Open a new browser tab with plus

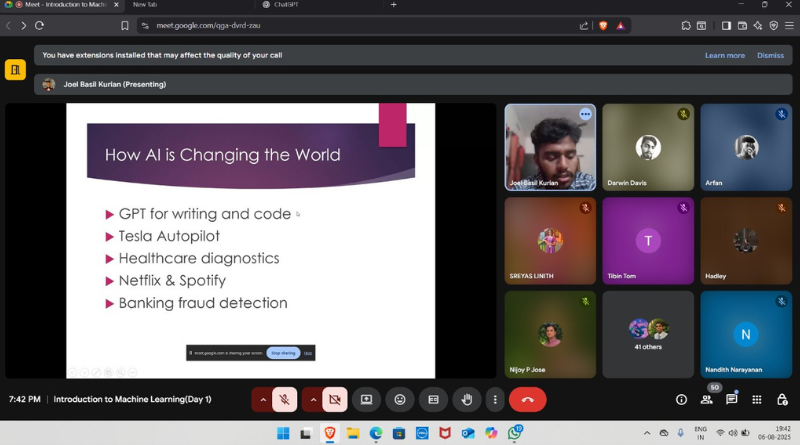(x=393, y=5)
